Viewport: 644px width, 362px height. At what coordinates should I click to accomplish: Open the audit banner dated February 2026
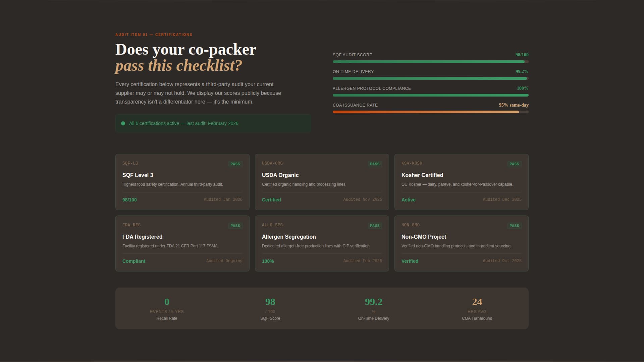click(x=213, y=123)
